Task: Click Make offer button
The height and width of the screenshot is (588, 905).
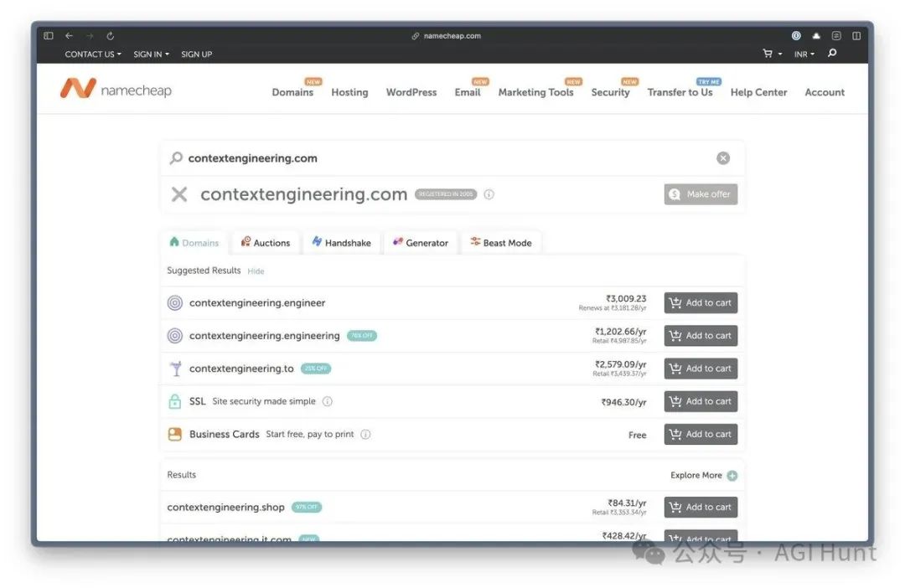Action: (x=701, y=194)
